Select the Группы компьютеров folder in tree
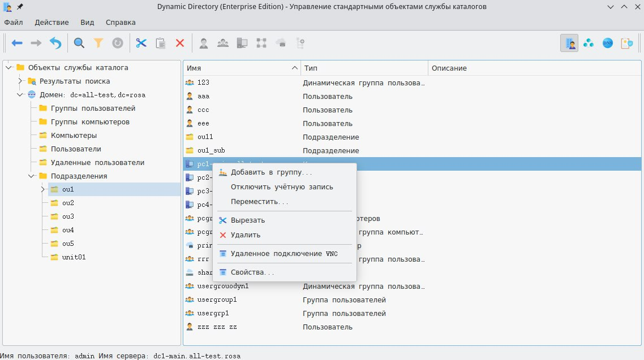The image size is (644, 360). point(90,122)
